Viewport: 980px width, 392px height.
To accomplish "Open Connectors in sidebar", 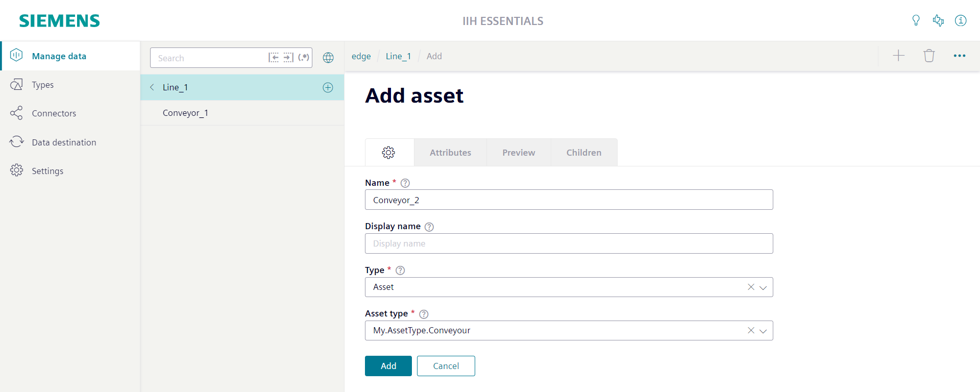I will (x=70, y=113).
